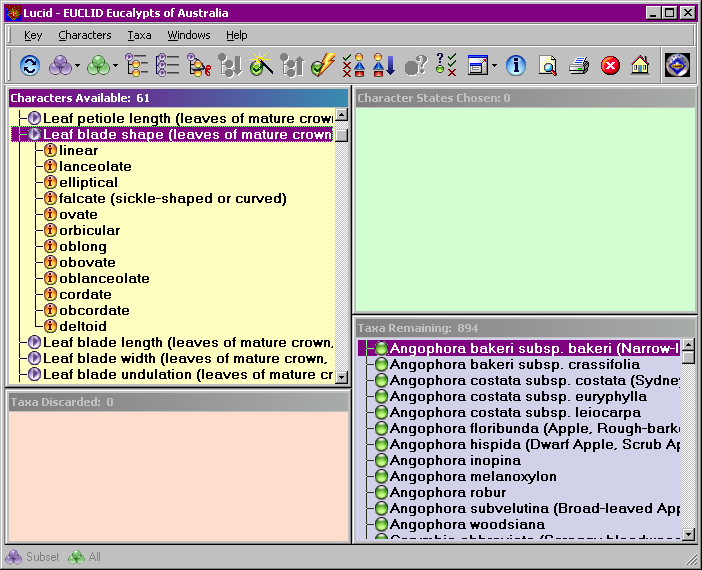This screenshot has width=702, height=570.
Task: Click info icon beside obcordate
Action: pyautogui.click(x=51, y=310)
